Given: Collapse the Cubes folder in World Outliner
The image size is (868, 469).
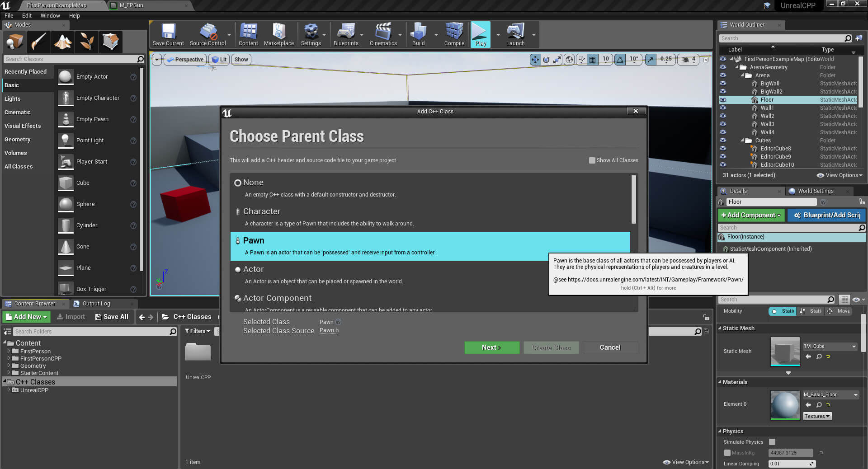Looking at the screenshot, I should click(x=742, y=141).
